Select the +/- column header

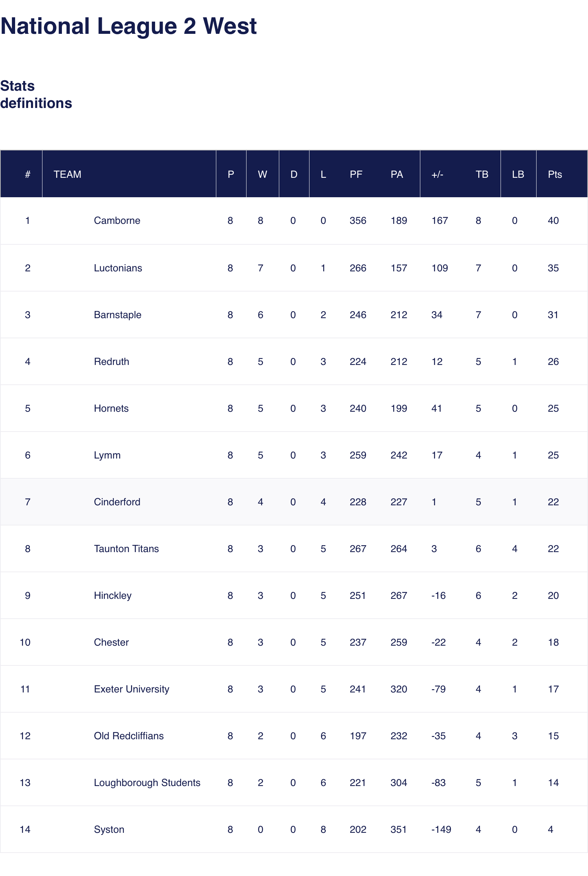437,175
